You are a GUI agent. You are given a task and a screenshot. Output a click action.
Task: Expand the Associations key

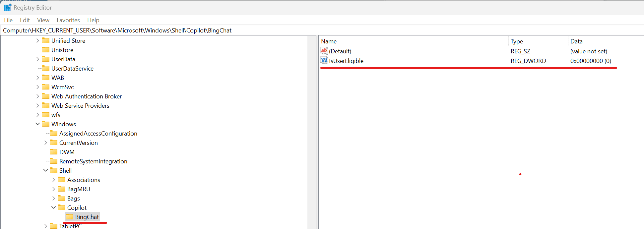tap(53, 180)
